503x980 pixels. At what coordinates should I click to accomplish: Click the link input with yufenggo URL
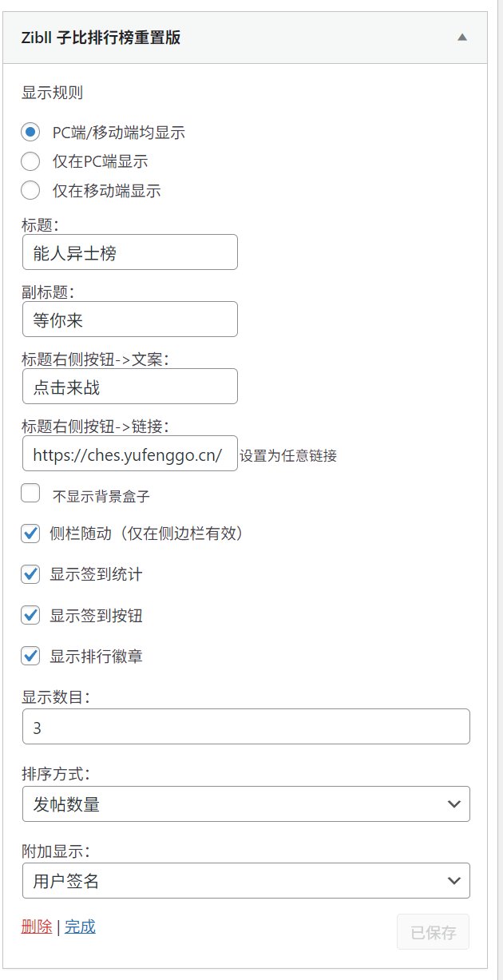129,453
